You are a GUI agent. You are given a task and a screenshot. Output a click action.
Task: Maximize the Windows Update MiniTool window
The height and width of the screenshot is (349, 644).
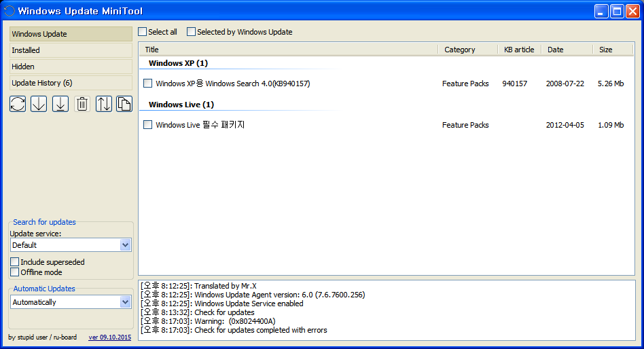tap(617, 11)
